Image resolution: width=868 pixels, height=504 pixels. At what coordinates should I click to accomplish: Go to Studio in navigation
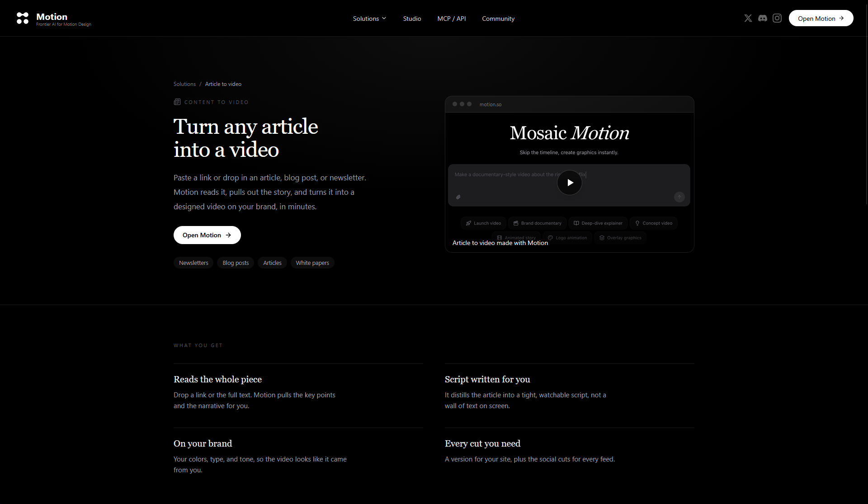tap(412, 19)
